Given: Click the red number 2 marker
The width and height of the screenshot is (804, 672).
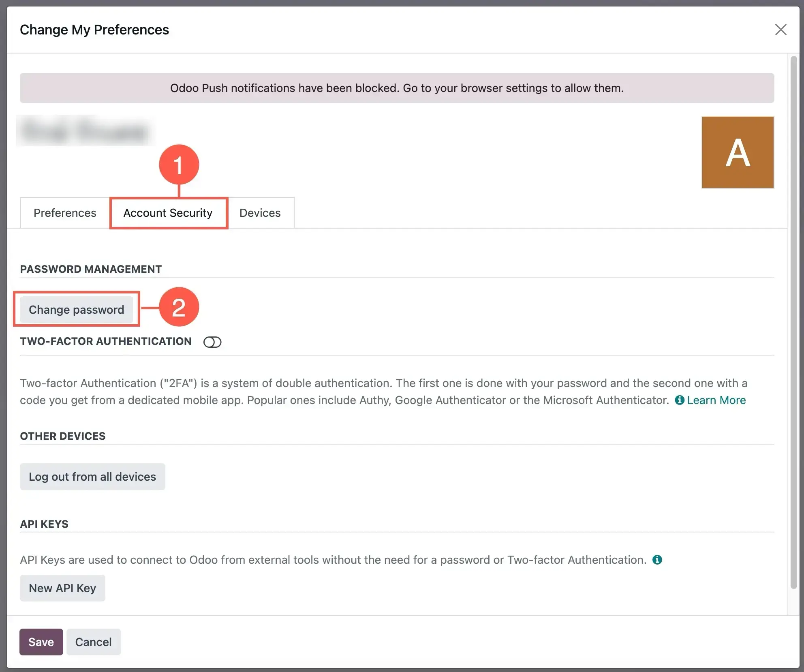Looking at the screenshot, I should (x=179, y=307).
